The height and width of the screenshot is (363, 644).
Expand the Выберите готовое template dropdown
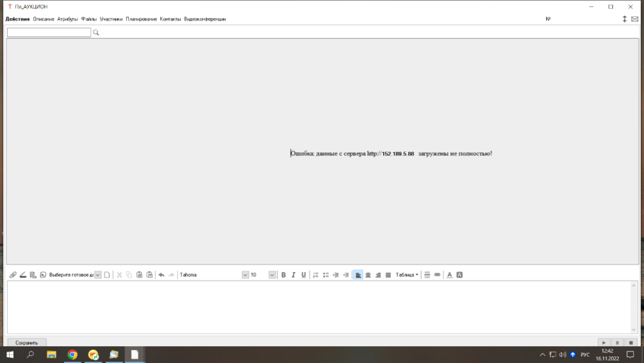[x=98, y=275]
